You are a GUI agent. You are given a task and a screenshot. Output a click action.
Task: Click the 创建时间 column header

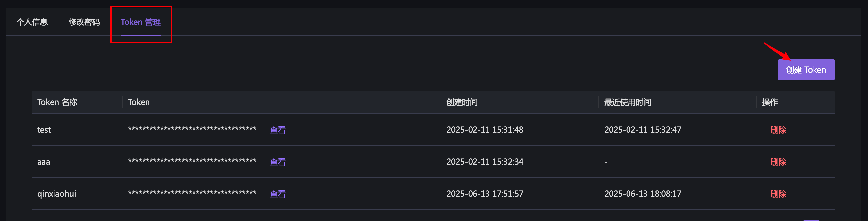(x=462, y=102)
